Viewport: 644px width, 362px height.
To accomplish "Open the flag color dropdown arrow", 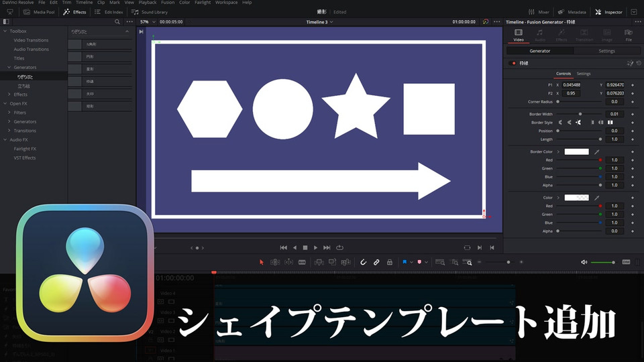I will [x=411, y=262].
